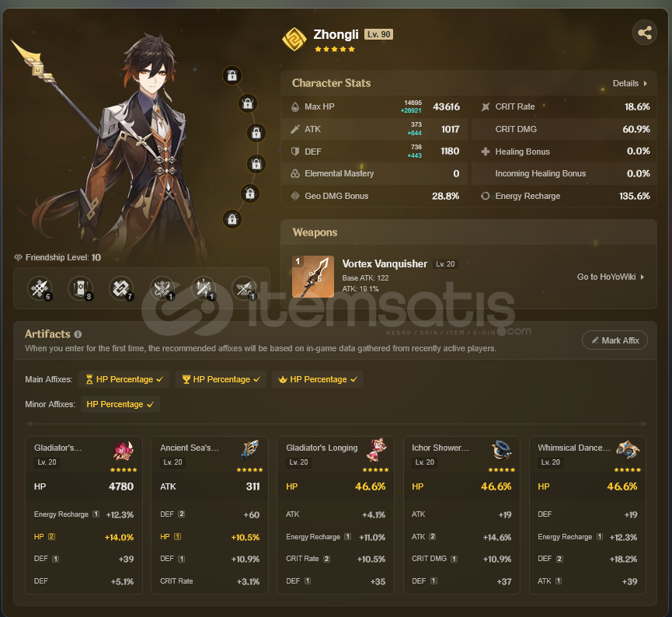Open the first talent icon level 6
This screenshot has width=672, height=617.
pyautogui.click(x=40, y=288)
